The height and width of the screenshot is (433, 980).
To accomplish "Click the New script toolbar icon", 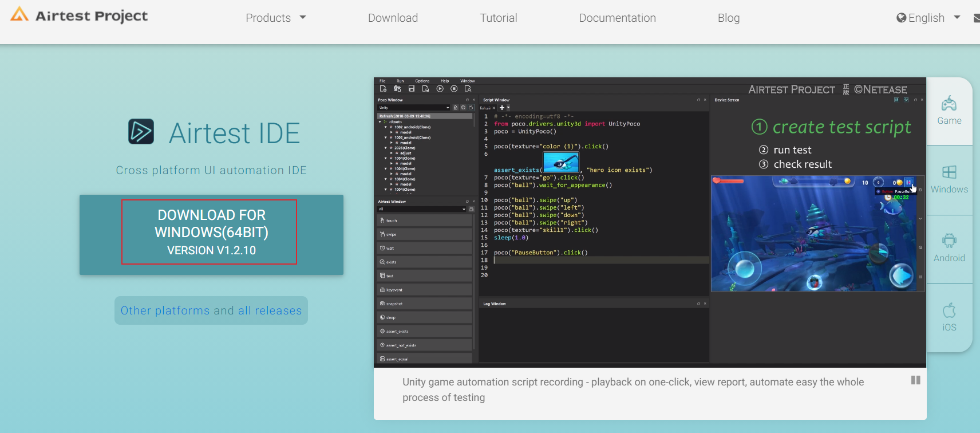I will pyautogui.click(x=383, y=89).
